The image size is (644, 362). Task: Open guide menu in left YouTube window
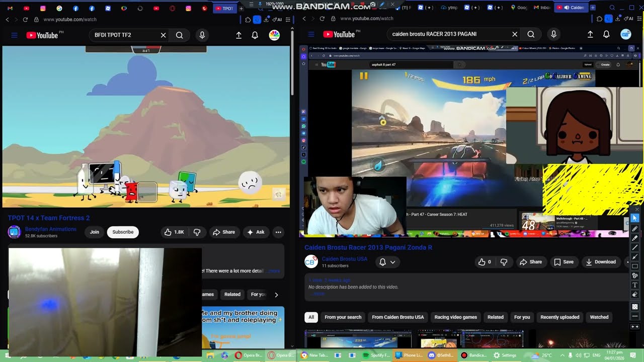[x=14, y=35]
